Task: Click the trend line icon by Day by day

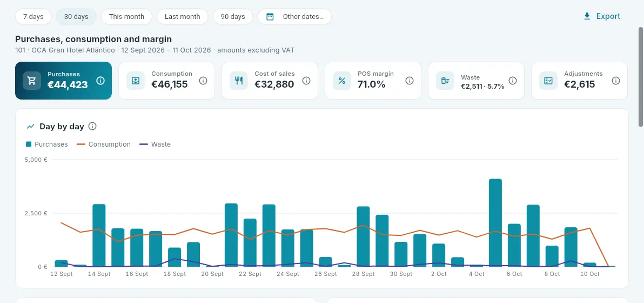Action: point(30,127)
